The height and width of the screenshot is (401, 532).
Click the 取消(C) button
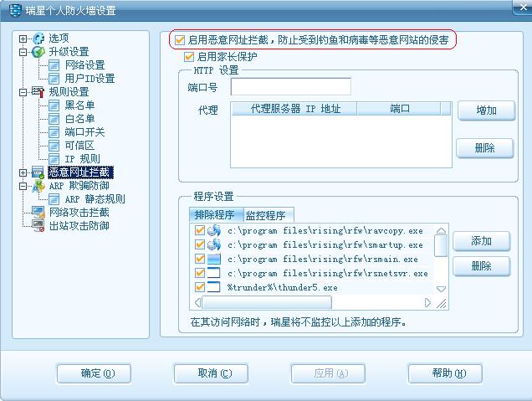point(211,373)
